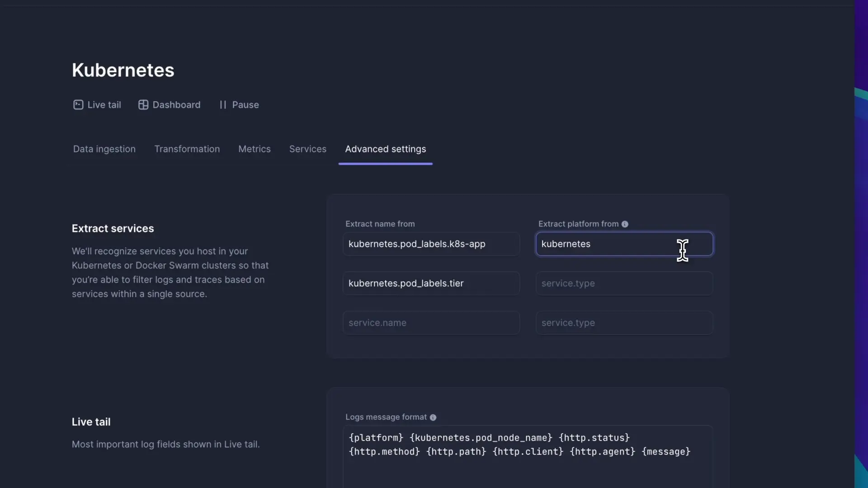The image size is (868, 488).
Task: Select the Advanced settings tab
Action: [x=386, y=149]
